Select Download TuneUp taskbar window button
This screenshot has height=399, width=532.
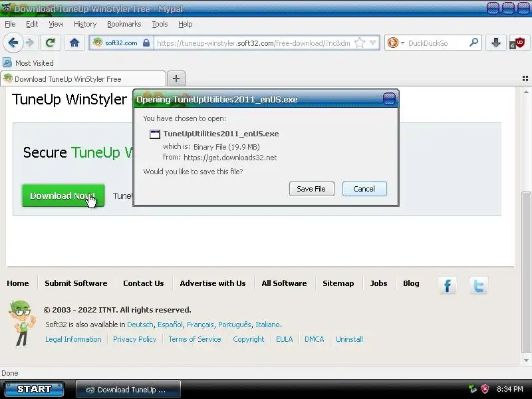coord(128,390)
